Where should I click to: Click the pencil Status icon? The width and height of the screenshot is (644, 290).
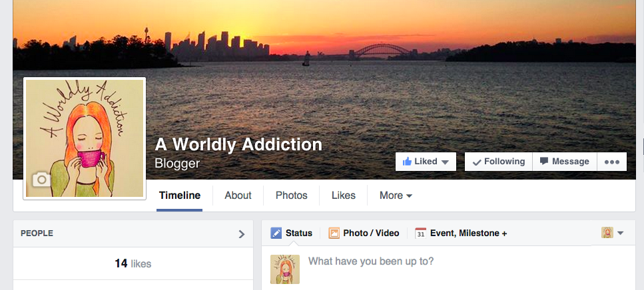click(x=276, y=233)
